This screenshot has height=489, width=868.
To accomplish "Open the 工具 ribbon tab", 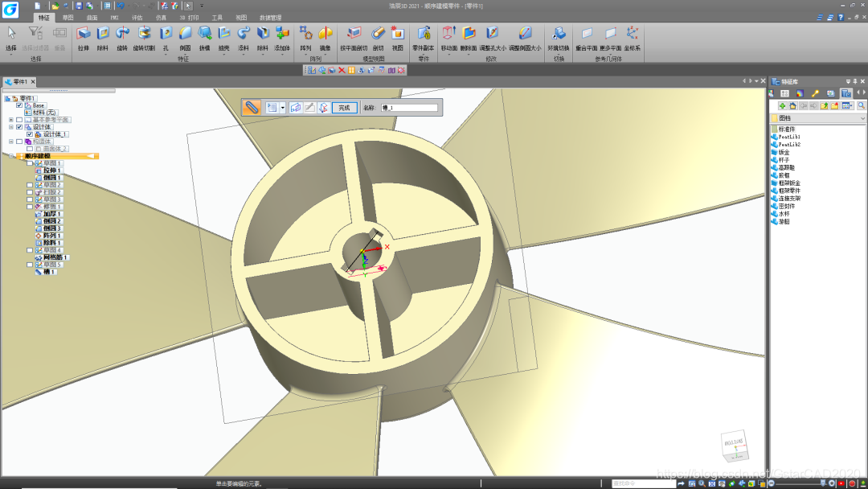I will click(217, 17).
